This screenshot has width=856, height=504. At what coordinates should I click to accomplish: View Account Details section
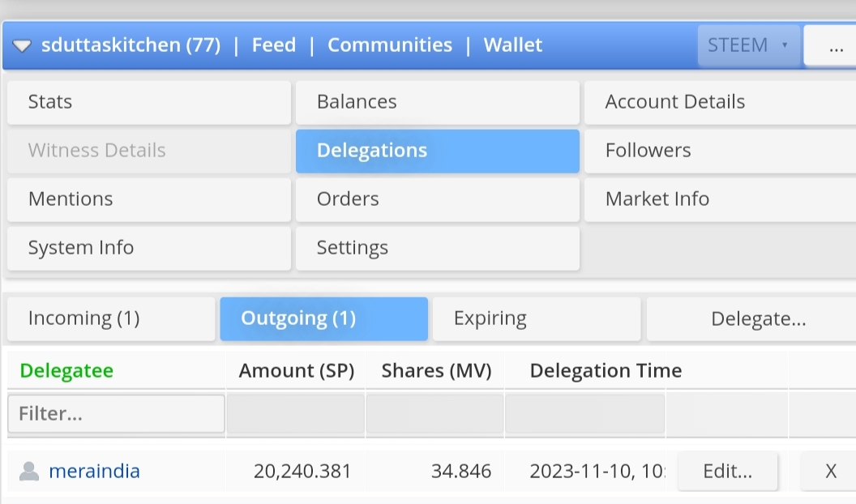pyautogui.click(x=720, y=102)
